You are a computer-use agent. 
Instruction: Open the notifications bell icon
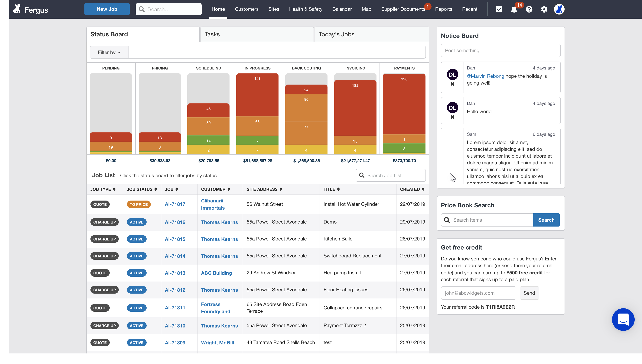point(514,9)
